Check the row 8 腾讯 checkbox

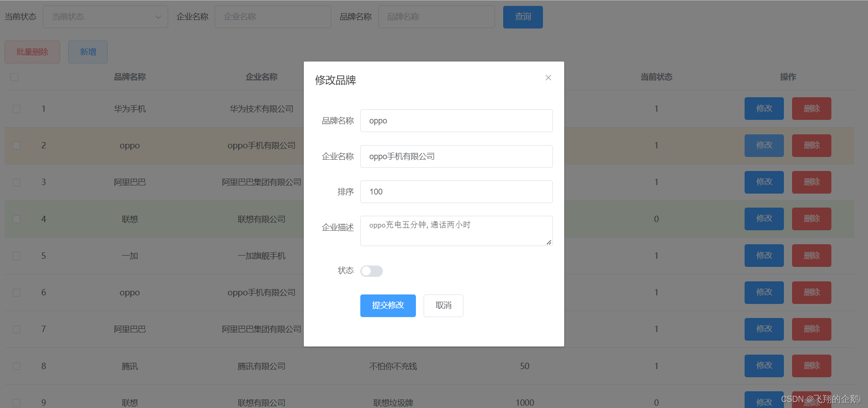(17, 366)
